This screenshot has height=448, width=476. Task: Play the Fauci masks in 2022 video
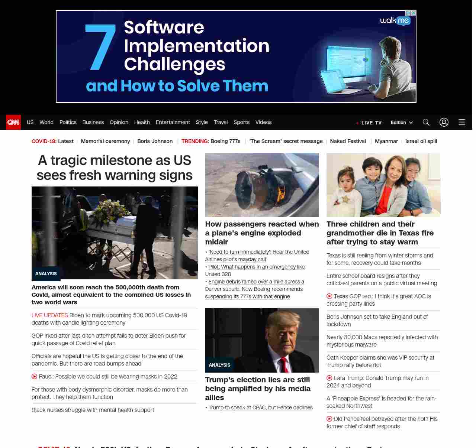pos(35,376)
